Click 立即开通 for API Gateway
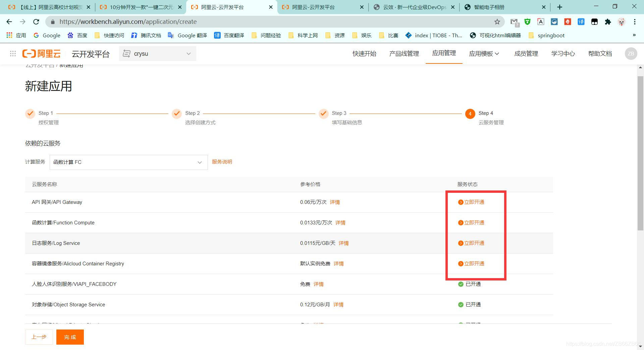644x350 pixels. point(471,202)
